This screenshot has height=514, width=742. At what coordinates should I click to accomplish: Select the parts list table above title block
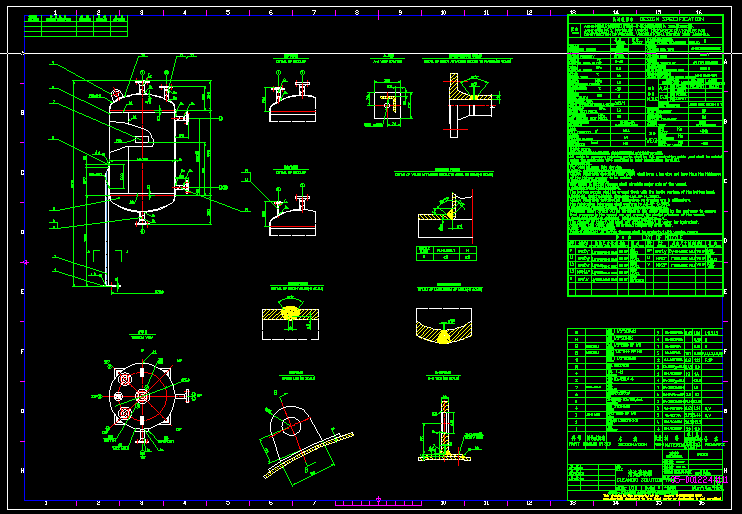[x=644, y=385]
